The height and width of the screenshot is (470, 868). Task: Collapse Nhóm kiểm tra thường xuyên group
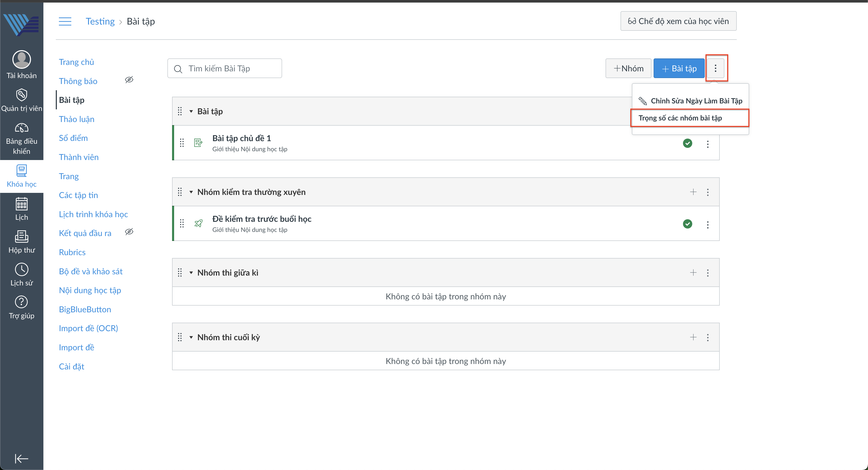[x=191, y=192]
